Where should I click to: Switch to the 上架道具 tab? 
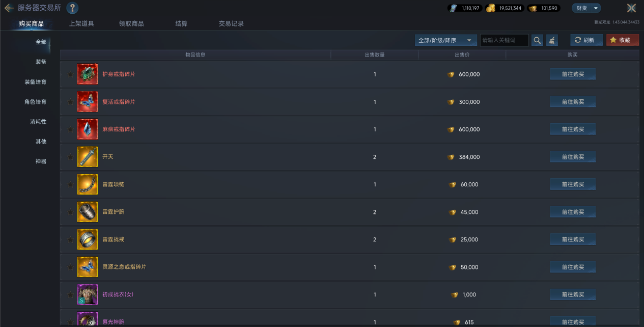(x=81, y=23)
